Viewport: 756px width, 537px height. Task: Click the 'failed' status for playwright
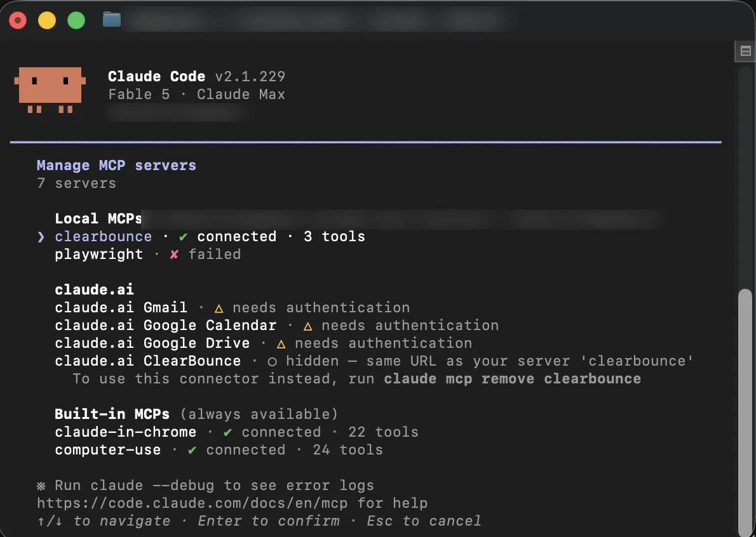tap(215, 255)
